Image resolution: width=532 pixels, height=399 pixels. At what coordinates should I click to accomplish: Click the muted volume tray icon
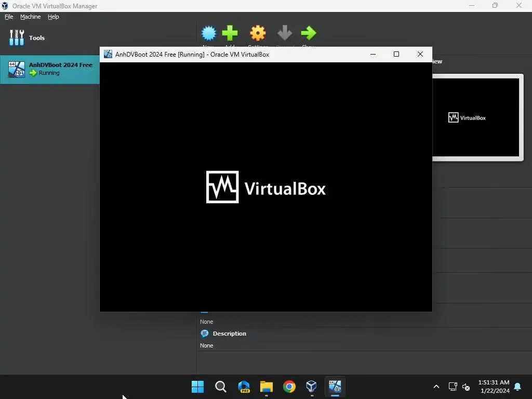(x=466, y=387)
